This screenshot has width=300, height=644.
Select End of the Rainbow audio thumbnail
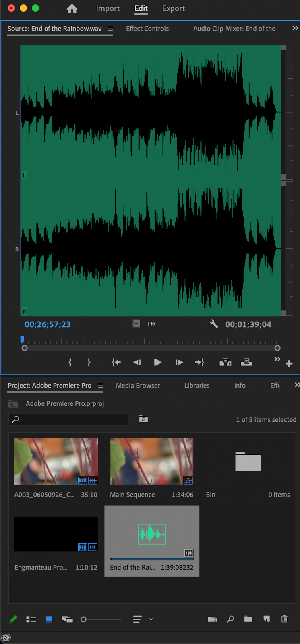coord(152,534)
